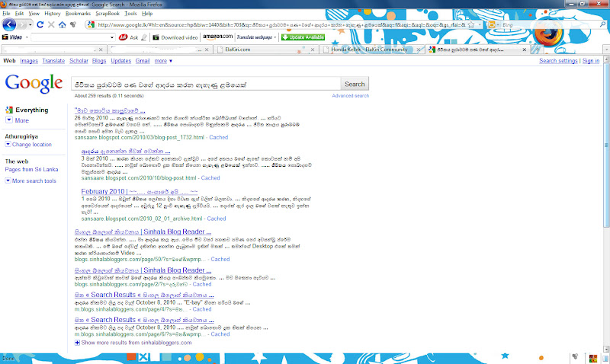This screenshot has width=610, height=364.
Task: Click the Images link in Google's top bar
Action: (29, 61)
